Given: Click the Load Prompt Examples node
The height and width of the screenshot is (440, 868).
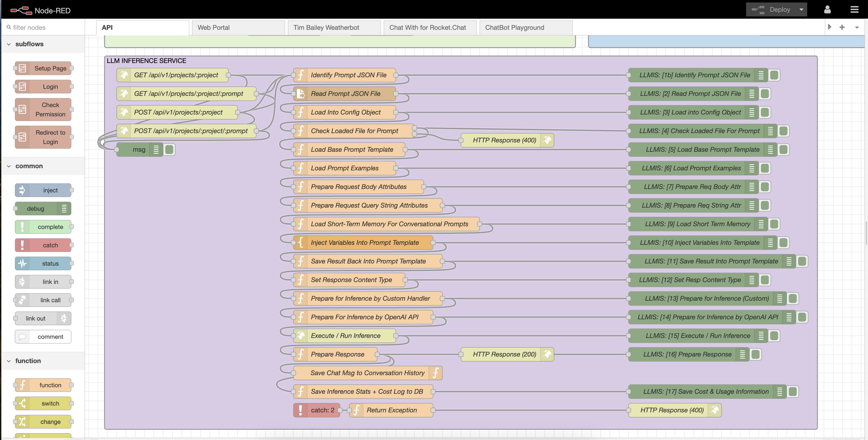Looking at the screenshot, I should point(344,168).
